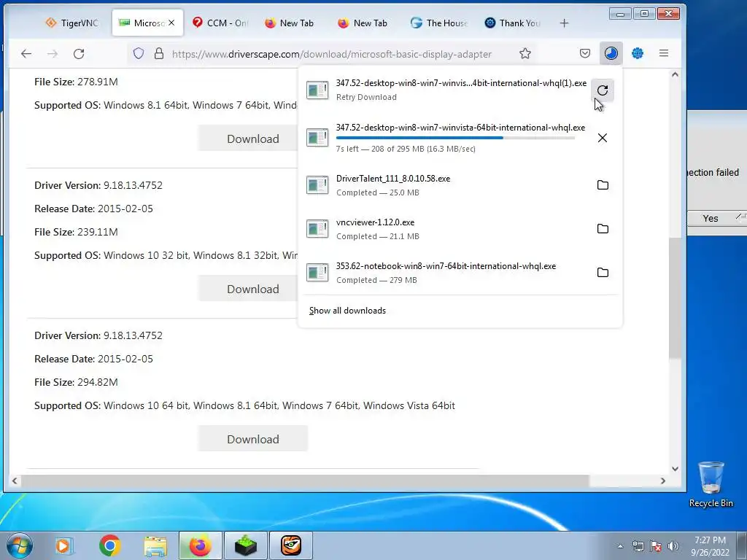Click the network tray icon

[x=638, y=546]
